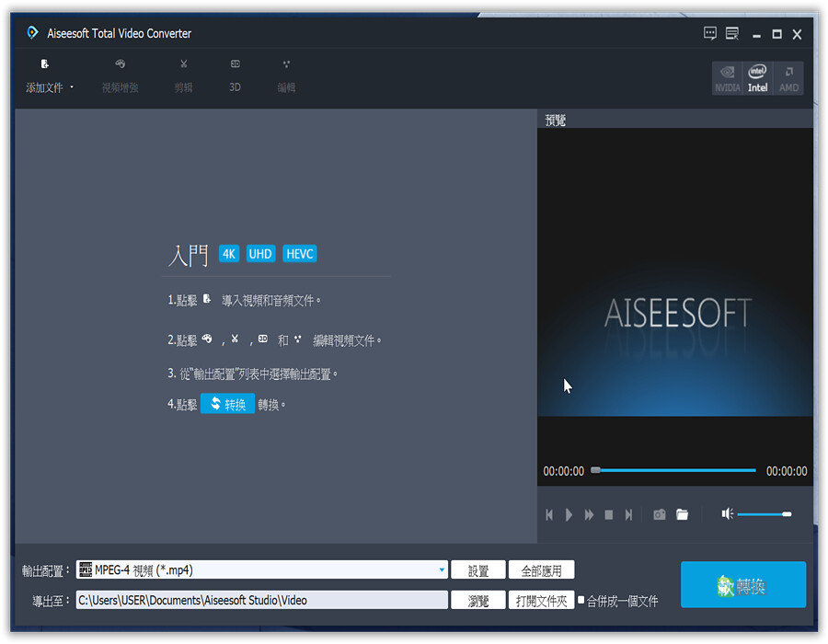Mute the preview volume speaker icon
Viewport: 828px width, 644px height.
pyautogui.click(x=727, y=513)
